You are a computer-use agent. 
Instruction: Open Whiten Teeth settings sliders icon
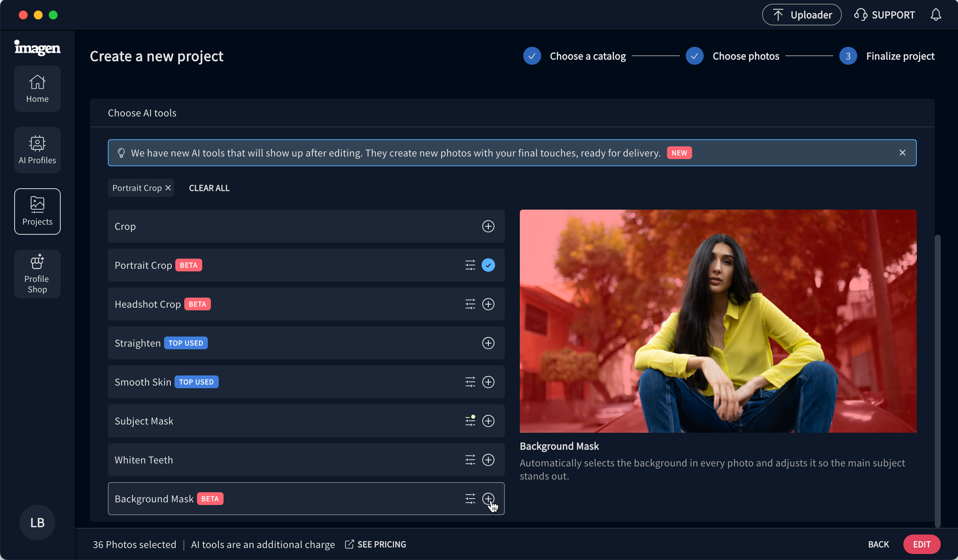click(x=470, y=460)
